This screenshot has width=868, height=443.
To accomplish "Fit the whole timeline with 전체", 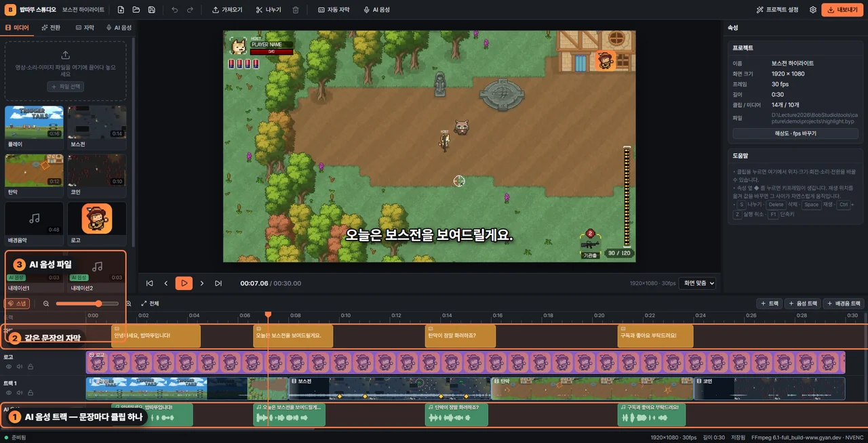I will tap(149, 303).
